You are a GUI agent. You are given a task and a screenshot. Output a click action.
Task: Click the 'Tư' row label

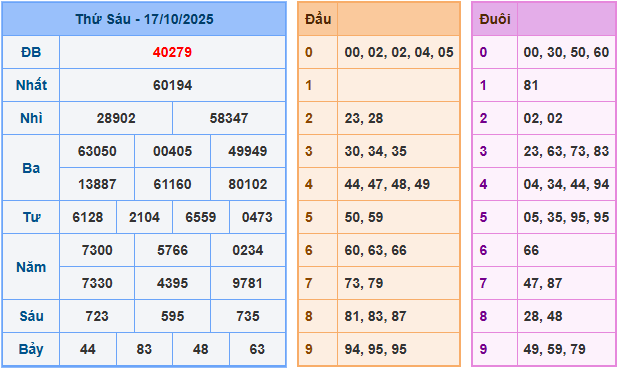point(31,217)
